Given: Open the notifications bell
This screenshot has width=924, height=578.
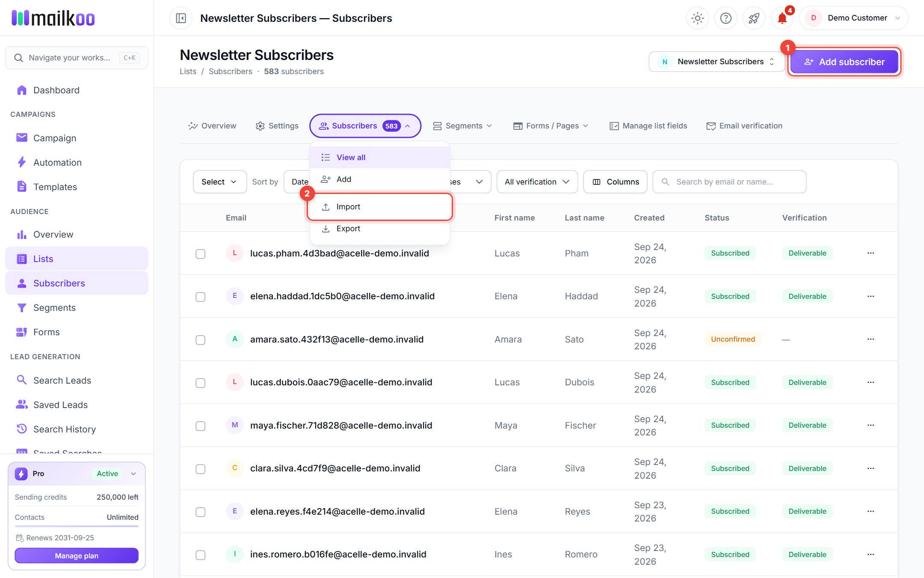Looking at the screenshot, I should (x=782, y=18).
